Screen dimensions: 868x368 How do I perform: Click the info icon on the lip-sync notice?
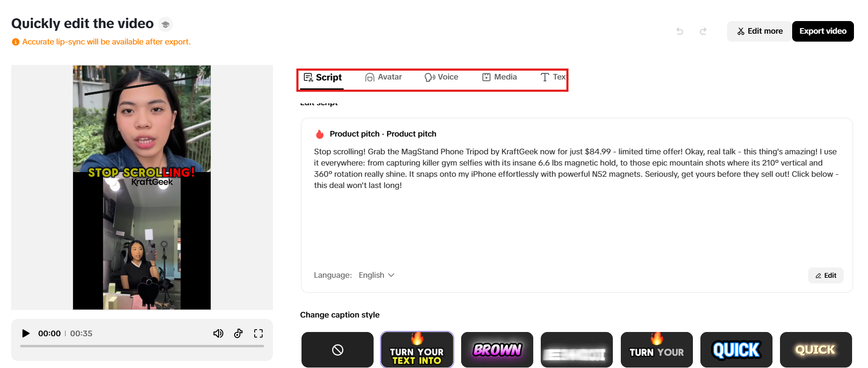tap(15, 42)
